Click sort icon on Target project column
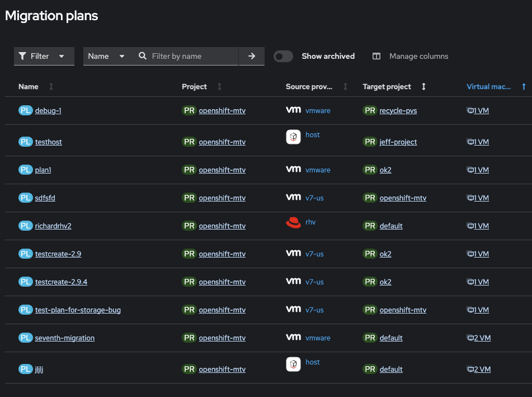This screenshot has width=532, height=397. point(423,87)
